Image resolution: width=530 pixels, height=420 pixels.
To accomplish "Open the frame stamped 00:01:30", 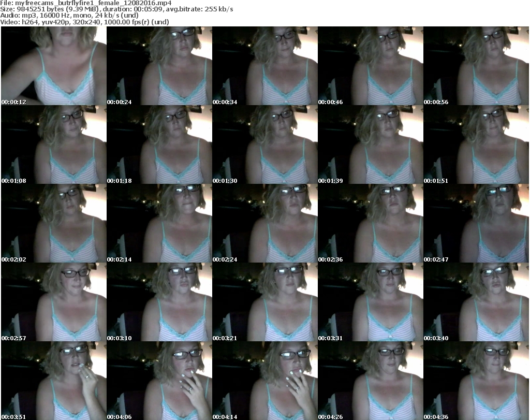I will 264,144.
